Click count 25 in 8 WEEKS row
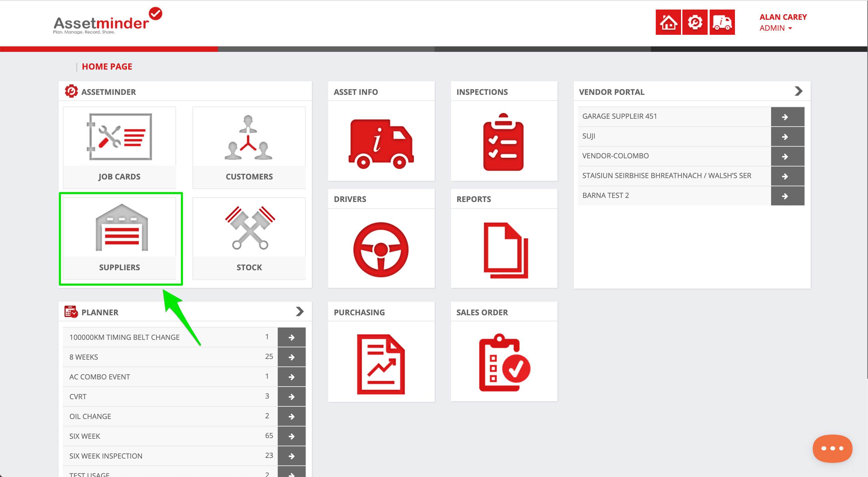Screen dimensions: 868x477 coord(269,356)
